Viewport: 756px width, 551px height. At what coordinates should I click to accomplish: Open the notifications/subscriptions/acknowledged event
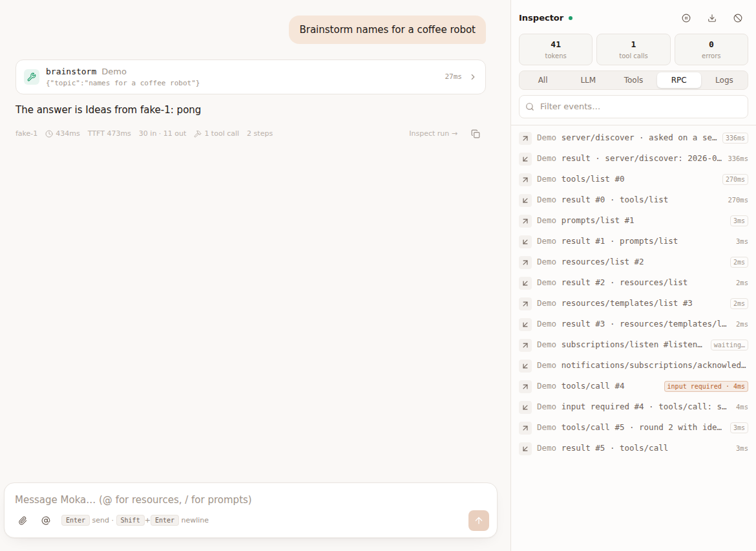point(633,366)
